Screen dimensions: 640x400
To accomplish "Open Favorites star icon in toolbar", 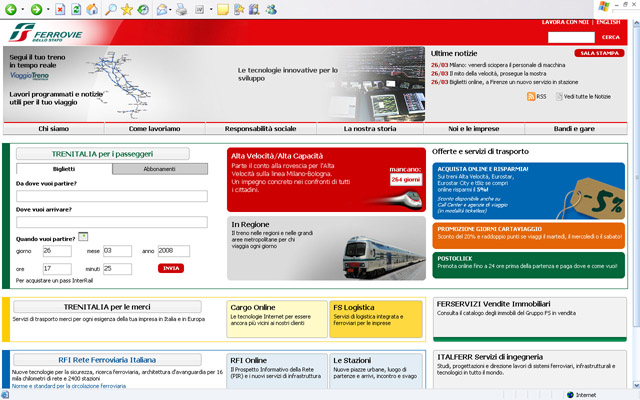I will [x=126, y=9].
